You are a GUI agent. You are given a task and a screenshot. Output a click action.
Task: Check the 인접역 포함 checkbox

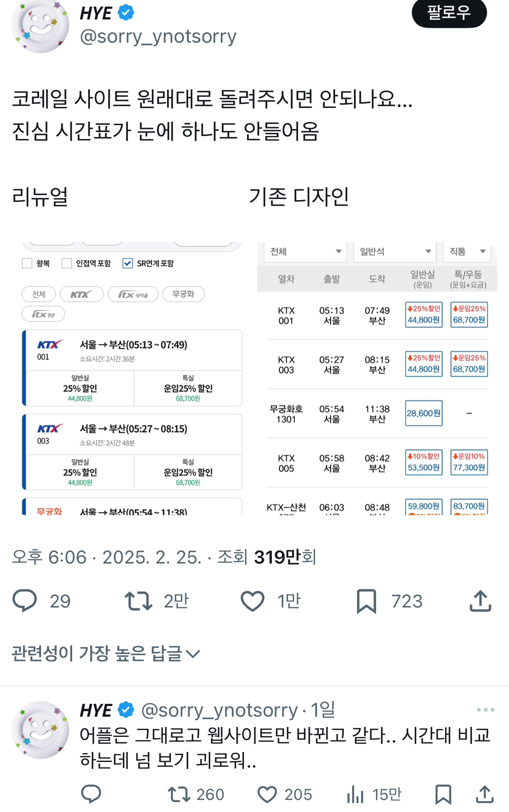pyautogui.click(x=67, y=263)
